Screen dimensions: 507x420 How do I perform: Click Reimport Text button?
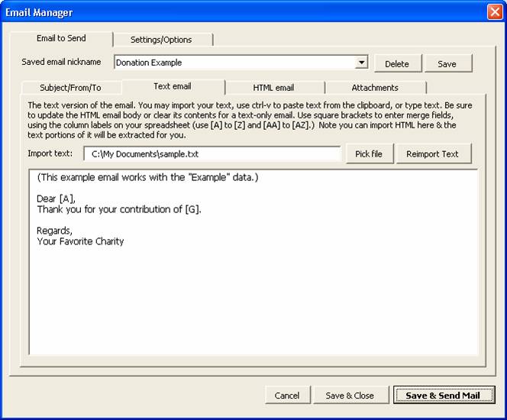(x=433, y=154)
